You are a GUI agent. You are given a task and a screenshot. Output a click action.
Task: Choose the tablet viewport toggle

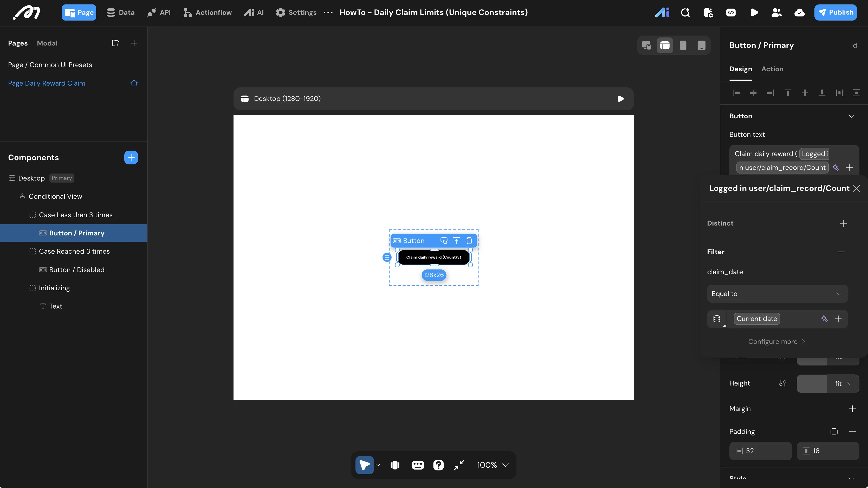(x=702, y=45)
